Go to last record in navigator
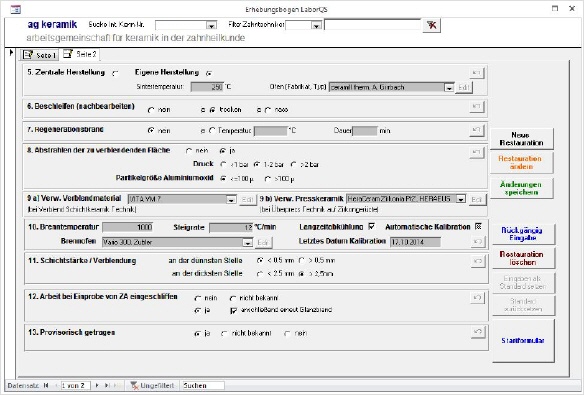The width and height of the screenshot is (584, 395). coord(107,385)
